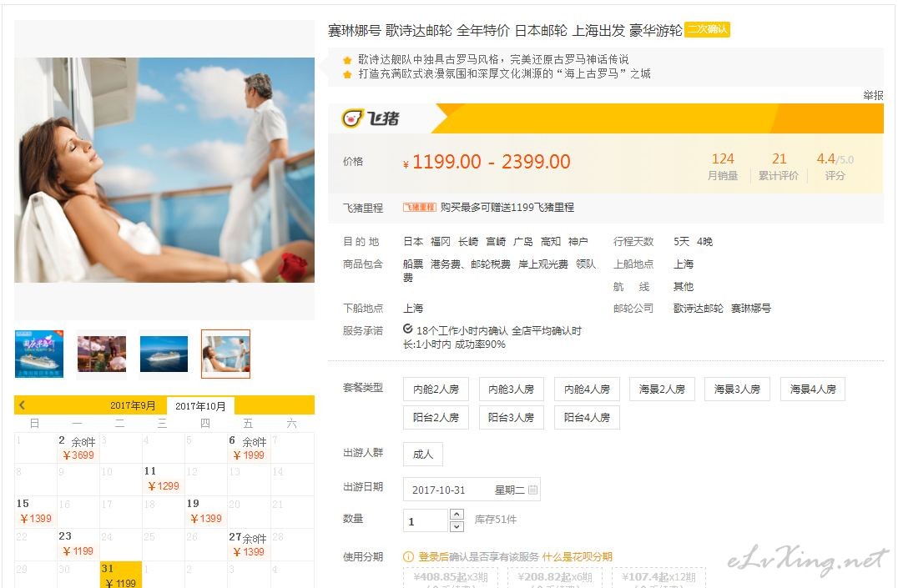Screen dimensions: 898x588
Task: Pick October 15 priced ¥1399
Action: [36, 511]
